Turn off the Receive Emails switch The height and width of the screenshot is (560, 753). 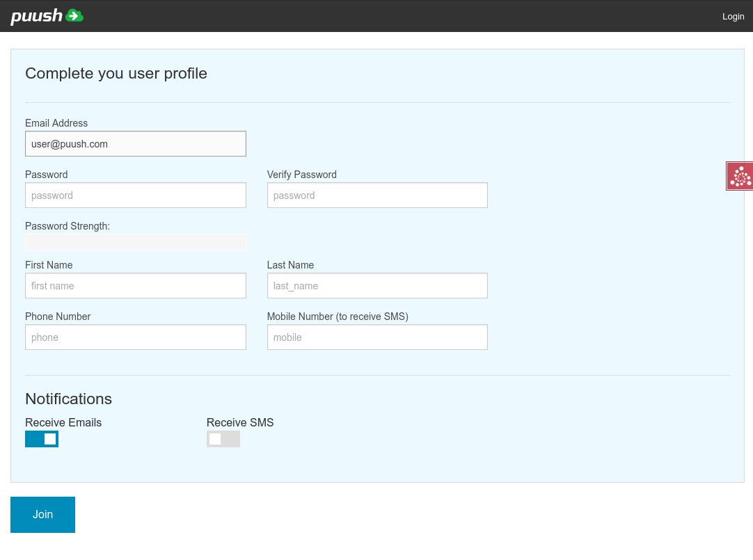point(42,439)
